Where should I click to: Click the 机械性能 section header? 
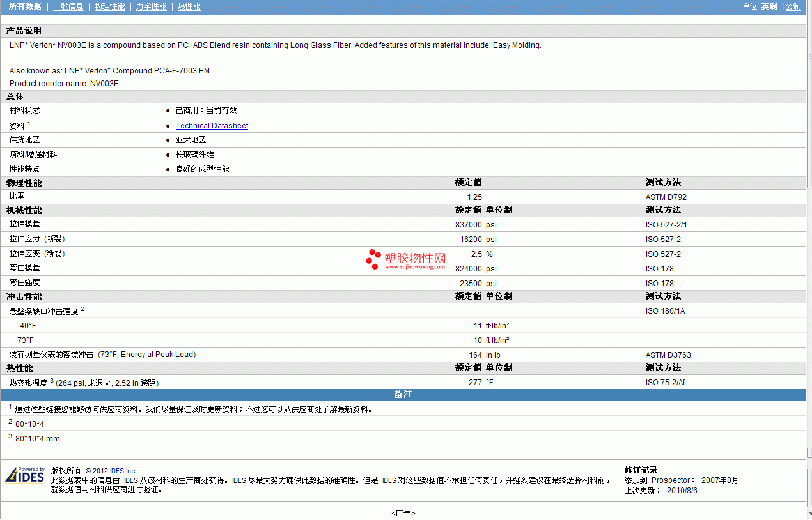click(x=24, y=210)
